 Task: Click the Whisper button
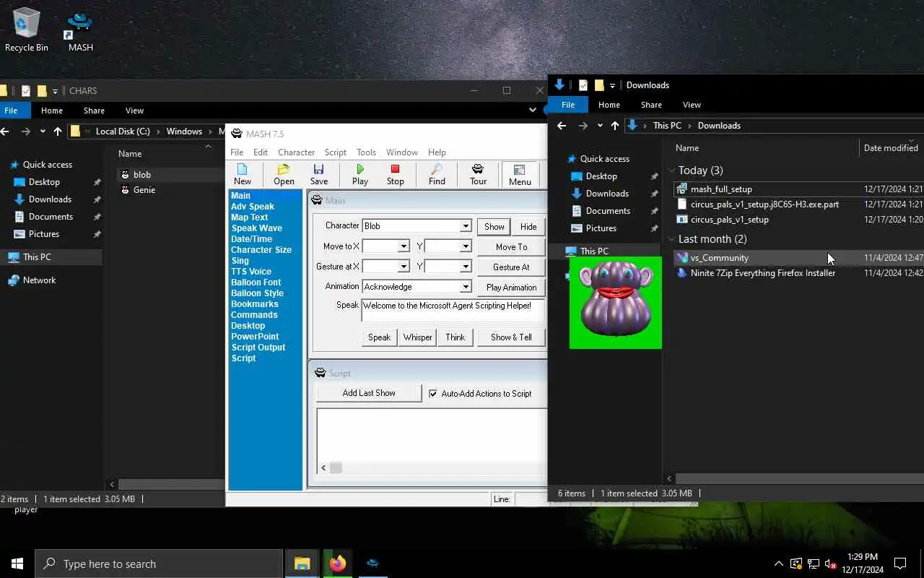(417, 337)
